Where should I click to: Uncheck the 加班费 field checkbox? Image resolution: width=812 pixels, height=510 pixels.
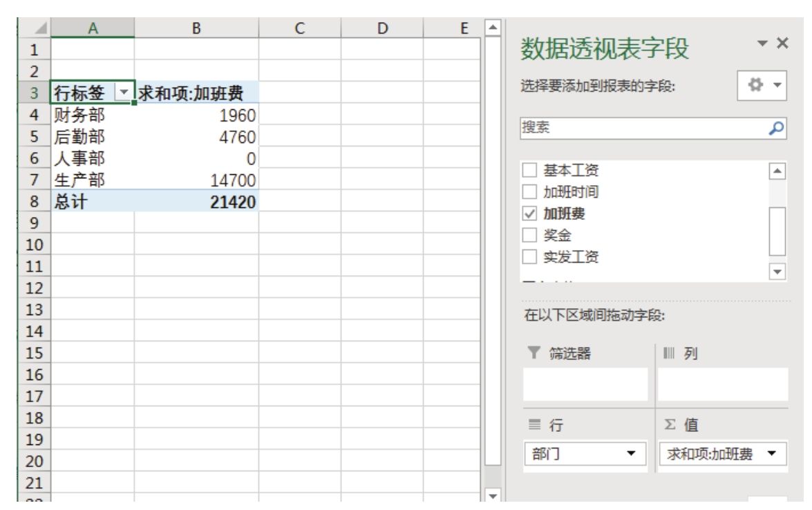(529, 214)
